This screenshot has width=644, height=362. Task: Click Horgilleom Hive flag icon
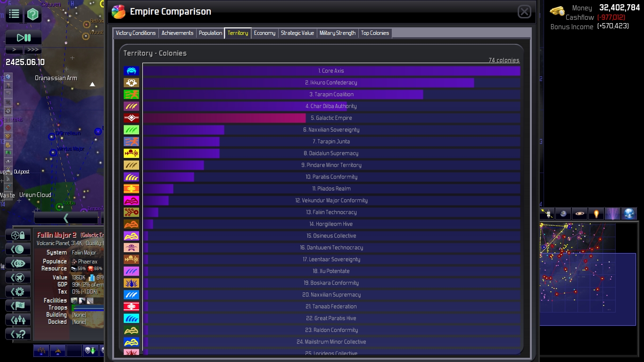132,224
